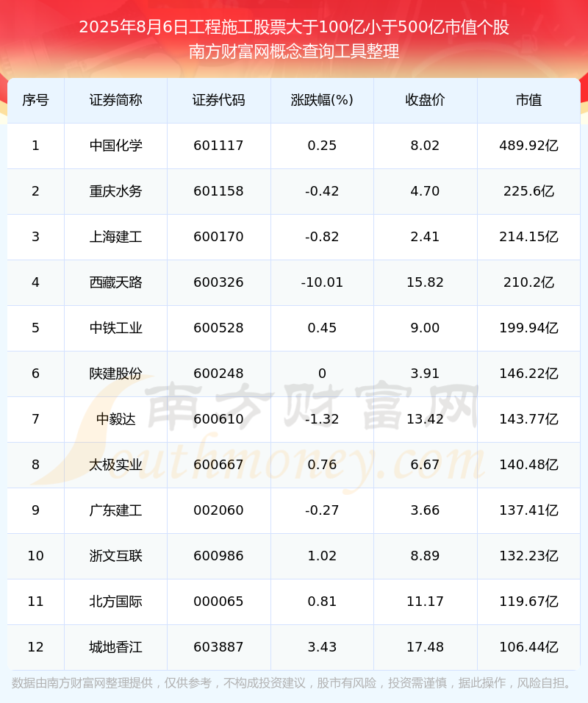Click change value 1.02

coord(322,556)
